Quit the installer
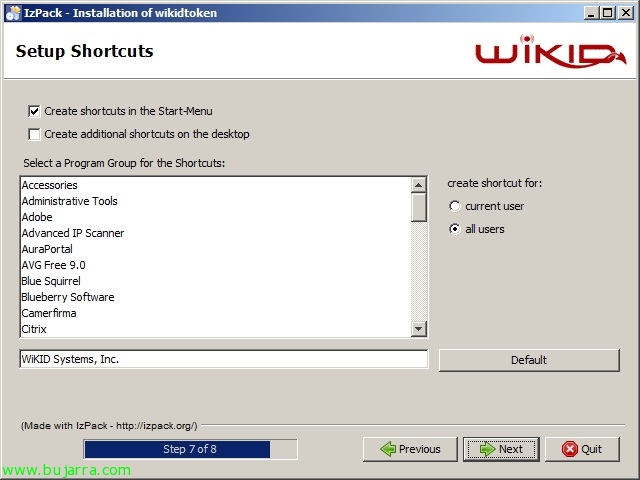 point(582,449)
